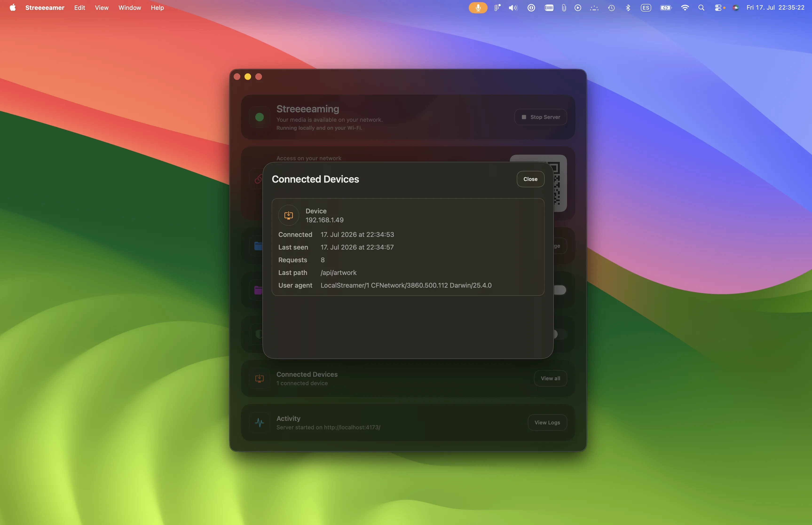Viewport: 812px width, 525px height.
Task: Click the Requests count 8
Action: 323,260
